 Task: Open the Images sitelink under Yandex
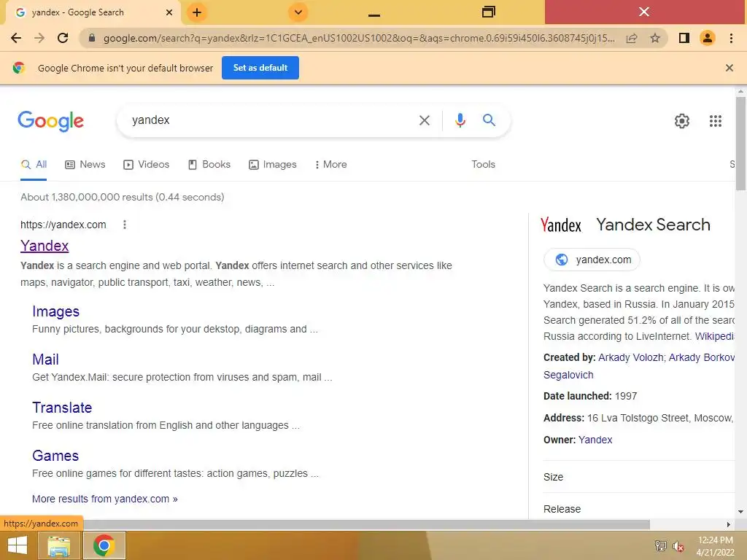[55, 311]
